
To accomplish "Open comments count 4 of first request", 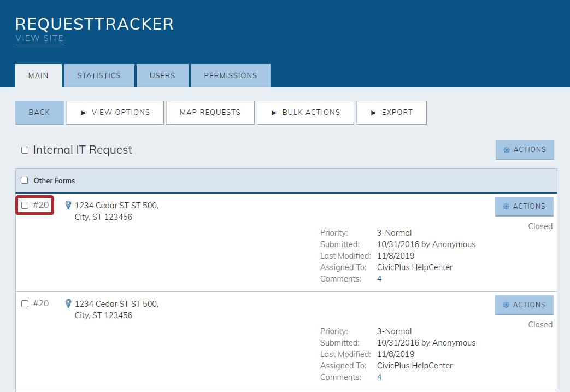I will pyautogui.click(x=379, y=279).
